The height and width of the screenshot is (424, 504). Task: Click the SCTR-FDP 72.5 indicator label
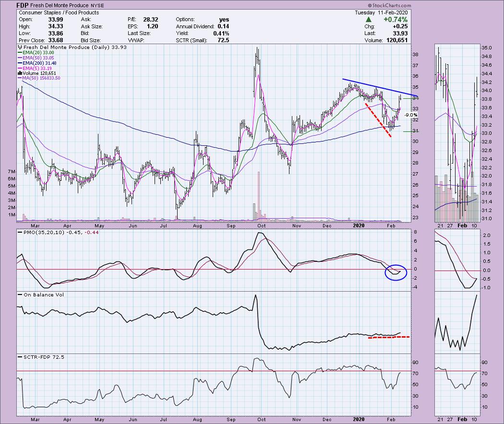(x=44, y=357)
